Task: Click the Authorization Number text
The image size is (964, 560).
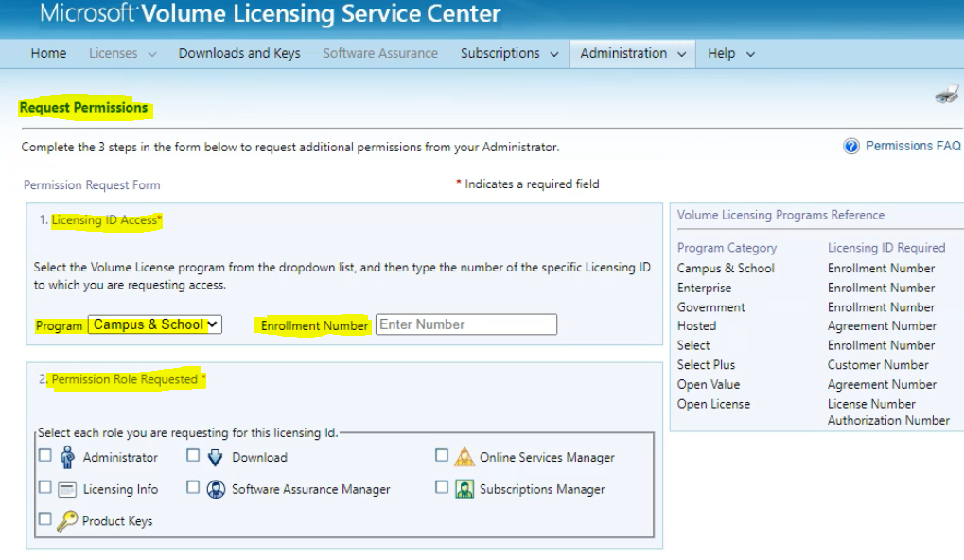Action: point(888,420)
